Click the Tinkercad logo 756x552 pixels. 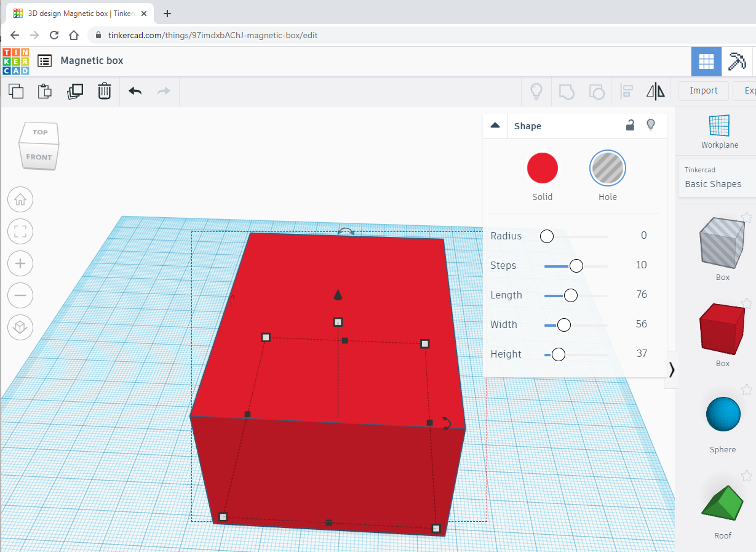coord(15,61)
